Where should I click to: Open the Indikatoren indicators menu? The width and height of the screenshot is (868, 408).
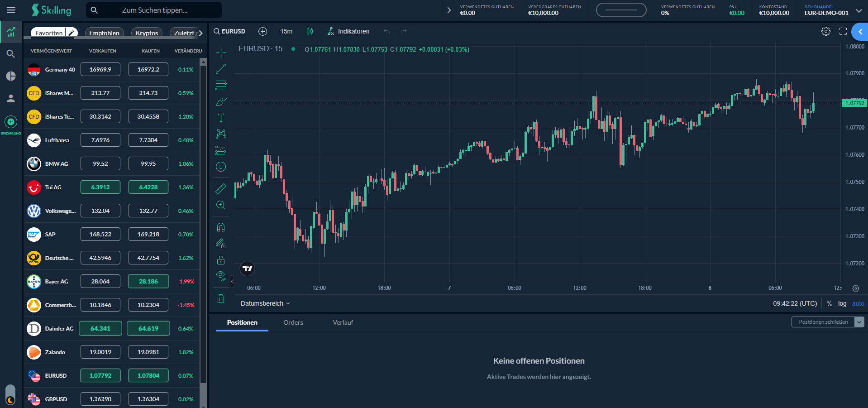click(348, 31)
